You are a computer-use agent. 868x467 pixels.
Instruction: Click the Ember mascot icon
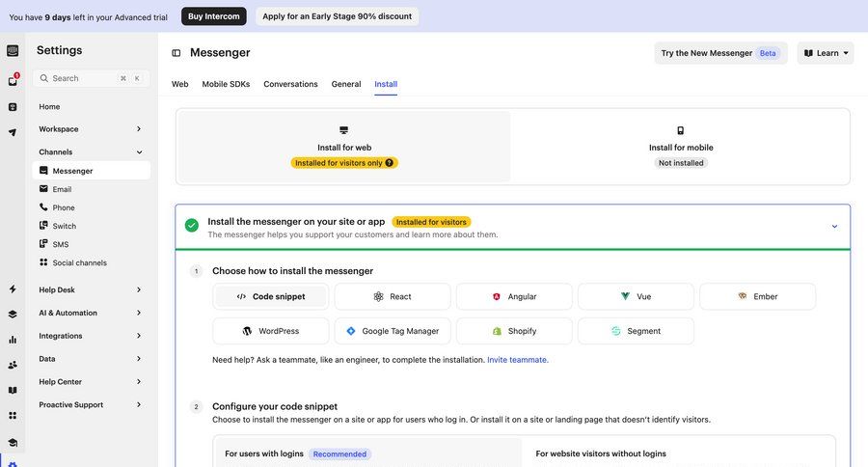[743, 296]
